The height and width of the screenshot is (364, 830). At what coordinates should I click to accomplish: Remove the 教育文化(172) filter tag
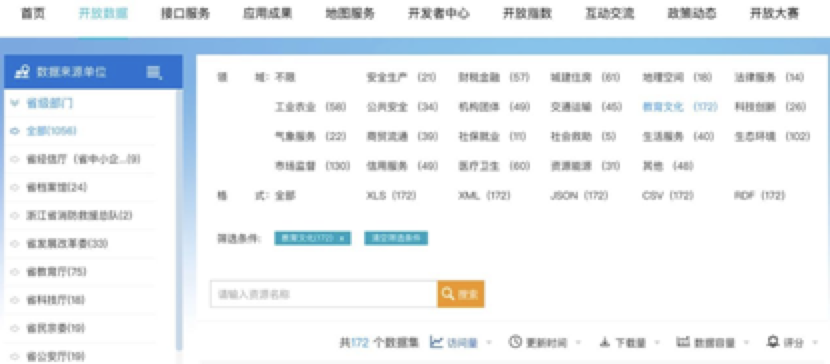pos(341,239)
